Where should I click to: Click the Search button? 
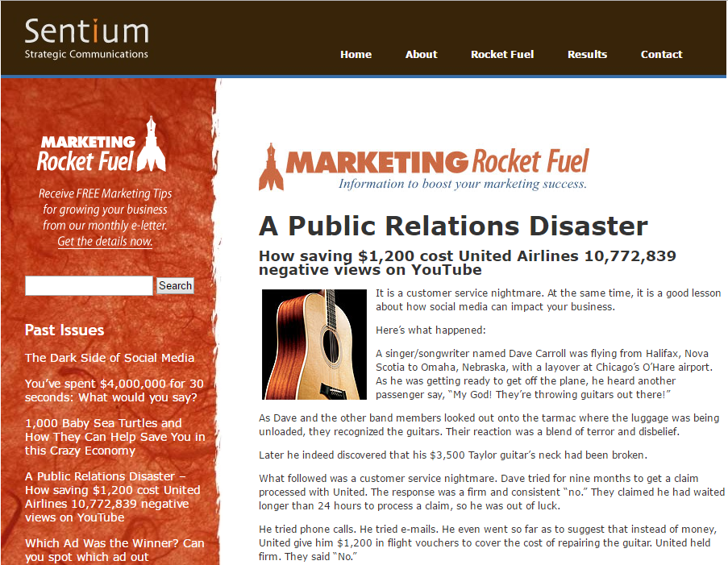175,285
